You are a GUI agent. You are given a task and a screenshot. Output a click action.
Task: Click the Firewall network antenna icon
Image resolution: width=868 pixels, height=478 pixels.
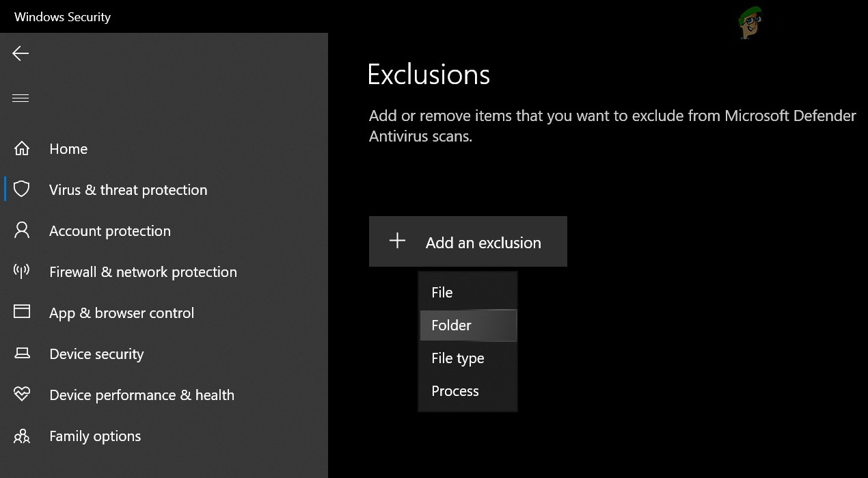(x=22, y=271)
